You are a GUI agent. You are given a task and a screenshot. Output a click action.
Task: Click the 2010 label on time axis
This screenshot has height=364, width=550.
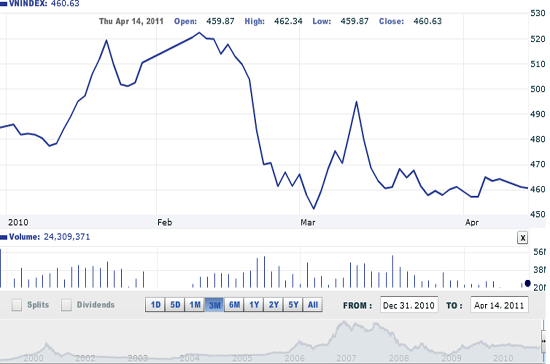[18, 222]
